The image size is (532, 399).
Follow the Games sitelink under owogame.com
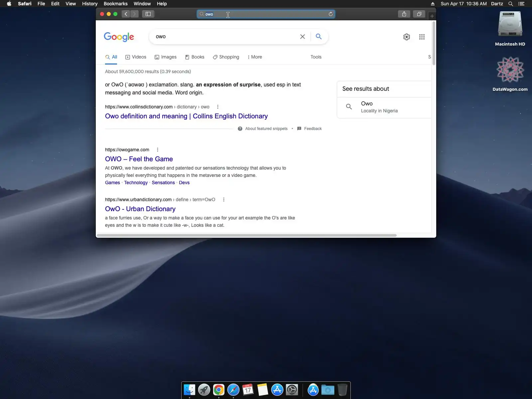click(112, 183)
